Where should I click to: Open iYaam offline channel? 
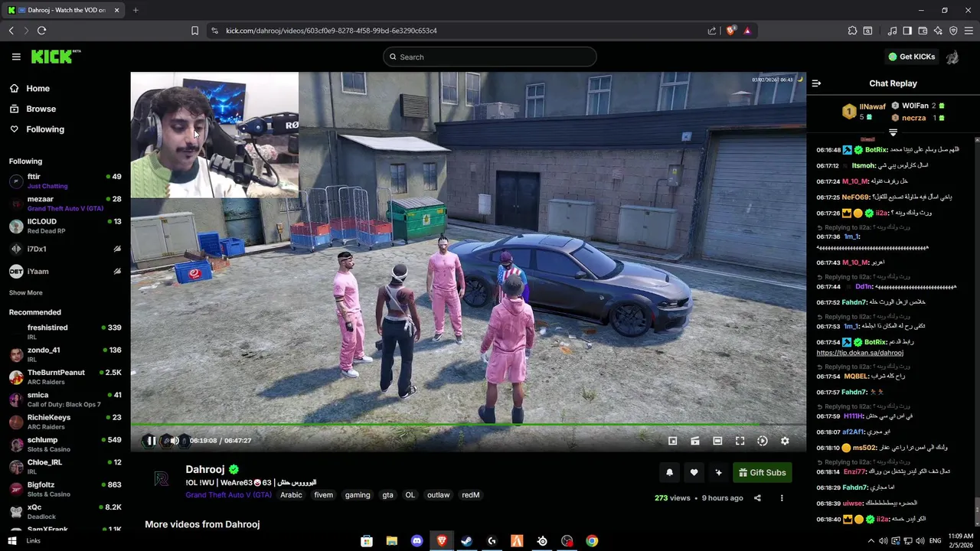click(65, 271)
